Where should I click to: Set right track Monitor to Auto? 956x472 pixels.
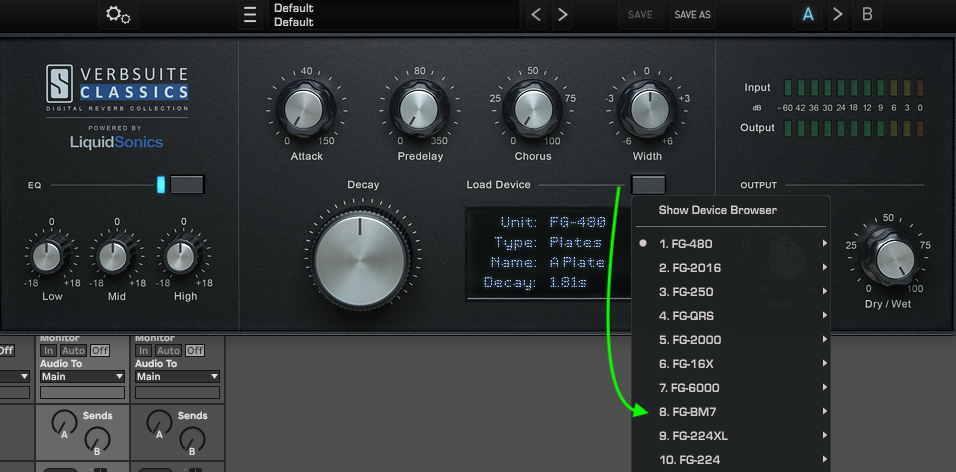[168, 351]
